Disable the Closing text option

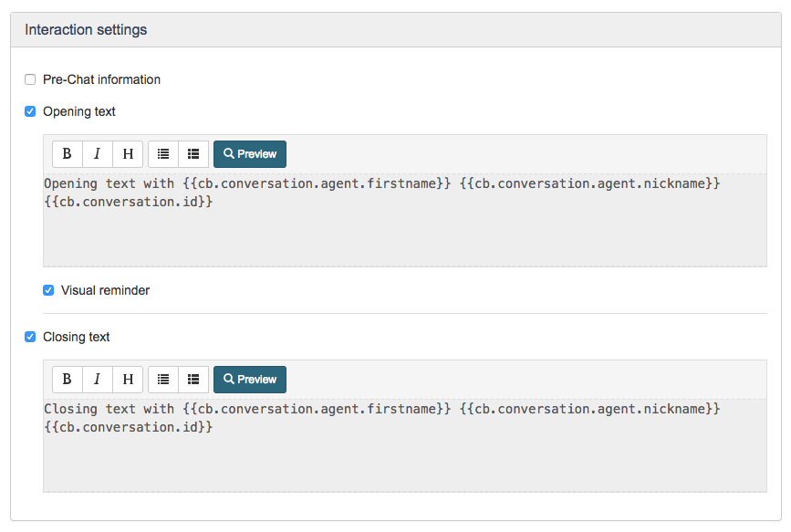(x=29, y=337)
